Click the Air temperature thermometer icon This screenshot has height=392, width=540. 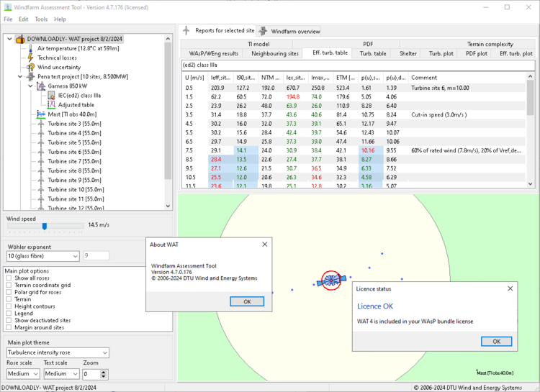click(x=31, y=48)
